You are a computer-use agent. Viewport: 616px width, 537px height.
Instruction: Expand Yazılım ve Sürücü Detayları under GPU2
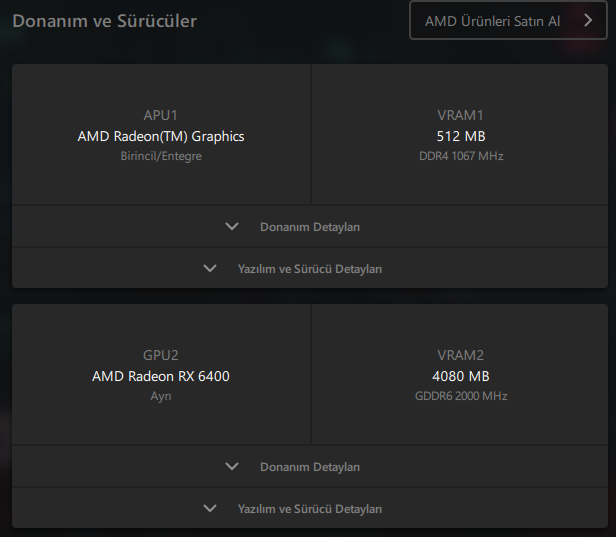(309, 509)
